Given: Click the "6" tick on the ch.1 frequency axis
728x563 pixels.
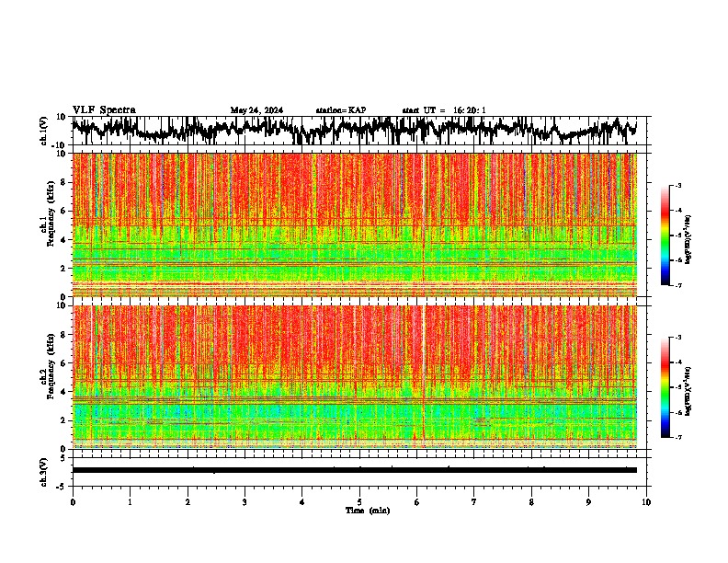Looking at the screenshot, I should coord(63,212).
